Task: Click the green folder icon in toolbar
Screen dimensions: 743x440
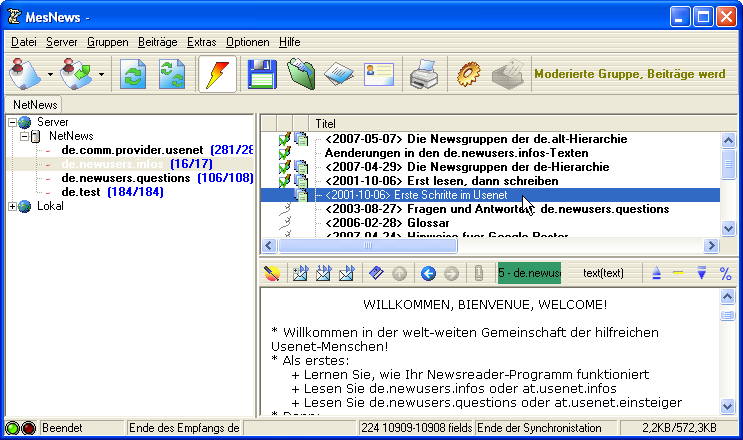Action: point(301,73)
